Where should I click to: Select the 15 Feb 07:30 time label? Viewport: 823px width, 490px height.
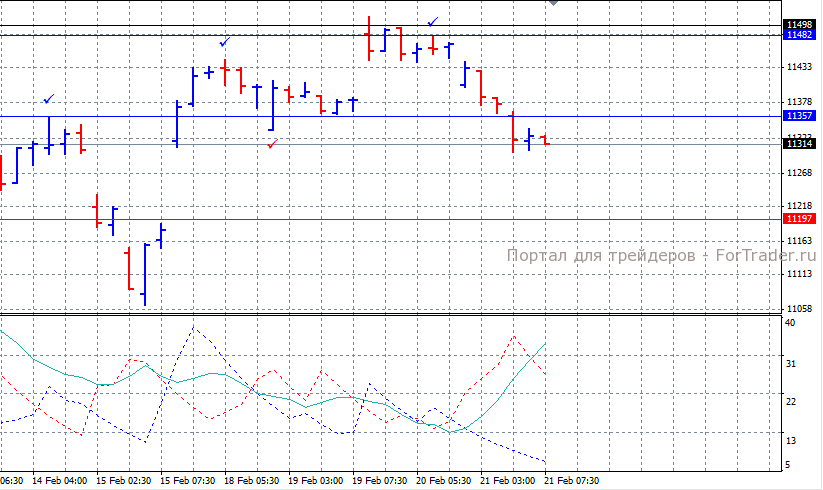pyautogui.click(x=188, y=481)
